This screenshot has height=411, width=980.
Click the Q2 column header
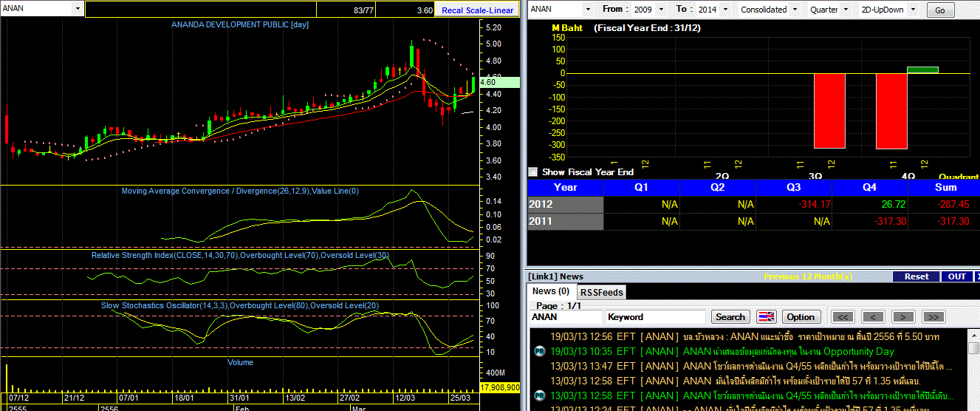(x=718, y=188)
